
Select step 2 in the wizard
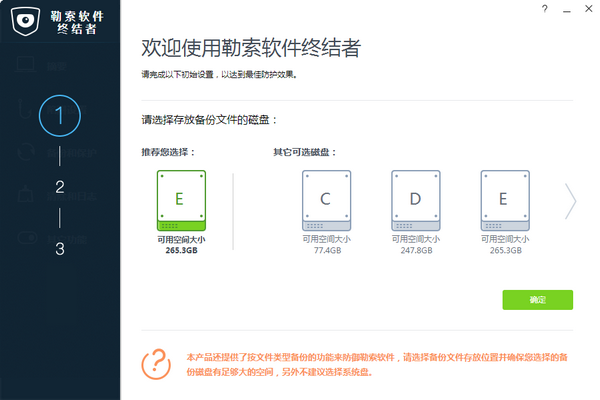pyautogui.click(x=60, y=187)
